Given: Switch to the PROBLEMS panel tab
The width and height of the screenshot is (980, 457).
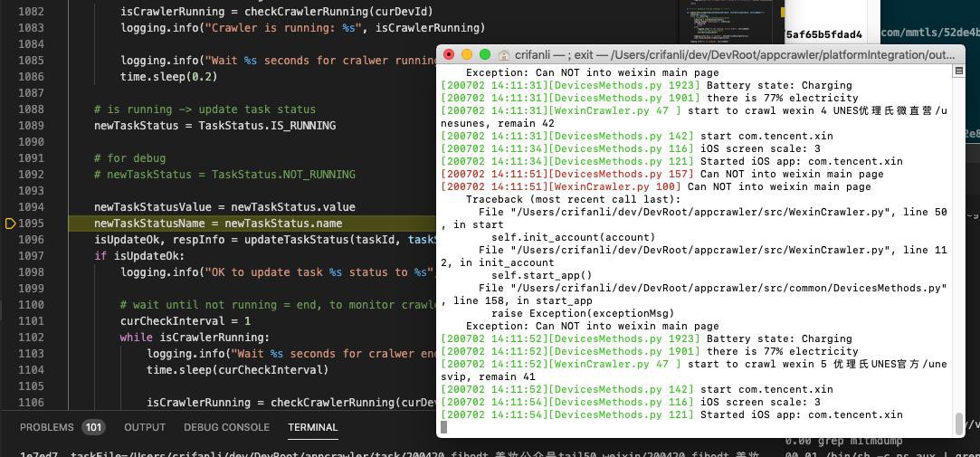Looking at the screenshot, I should pos(47,427).
